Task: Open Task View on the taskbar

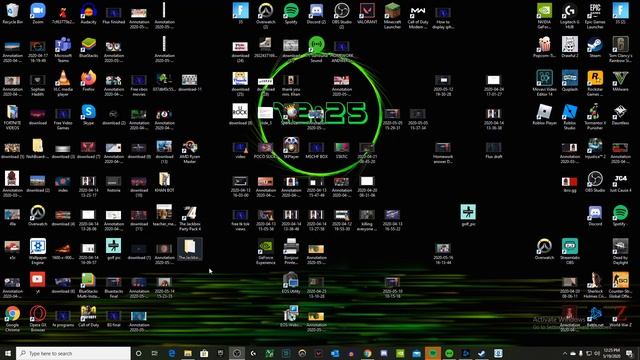Action: pos(155,353)
